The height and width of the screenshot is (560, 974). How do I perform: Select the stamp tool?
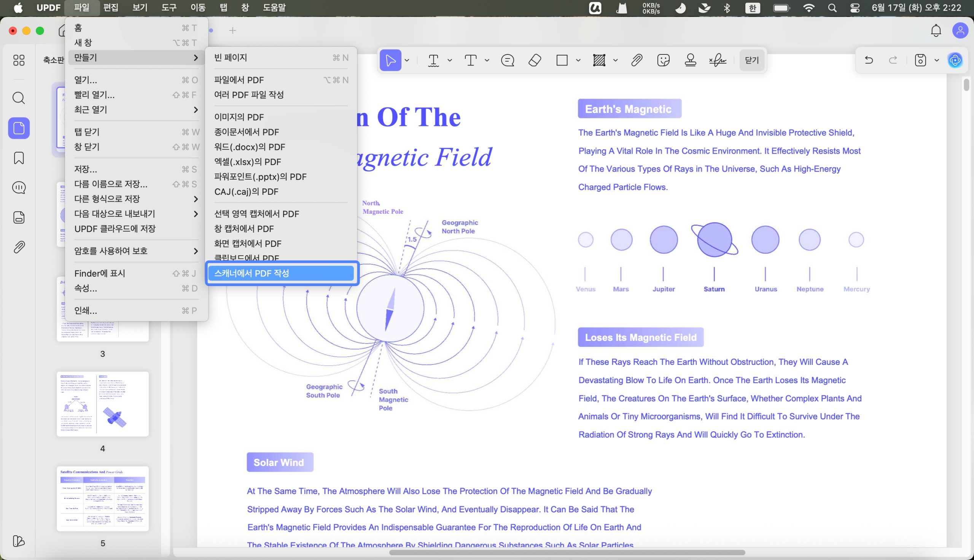click(691, 60)
